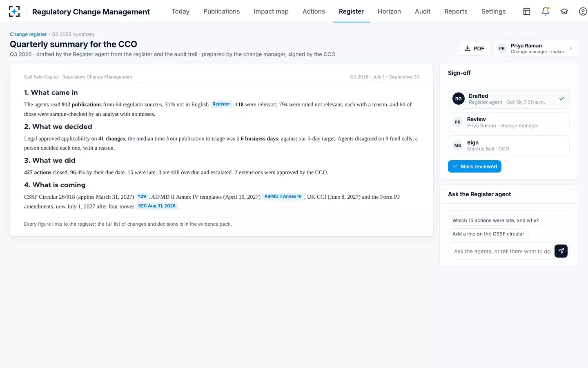
Task: Go to the Today tab
Action: (x=180, y=11)
